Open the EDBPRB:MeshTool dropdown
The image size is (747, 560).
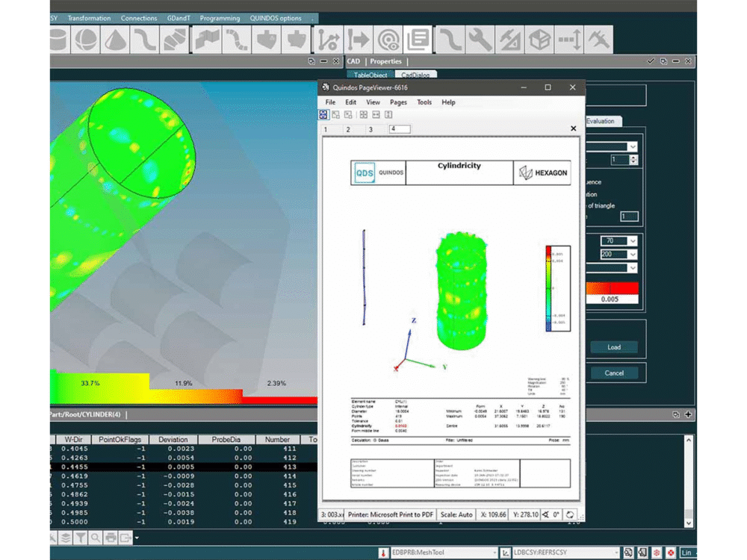pyautogui.click(x=493, y=553)
